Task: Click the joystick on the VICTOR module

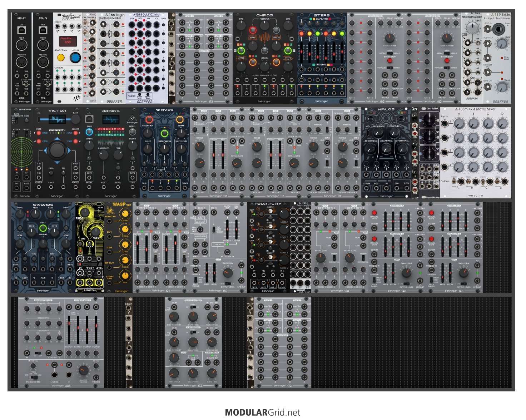Action: 57,150
